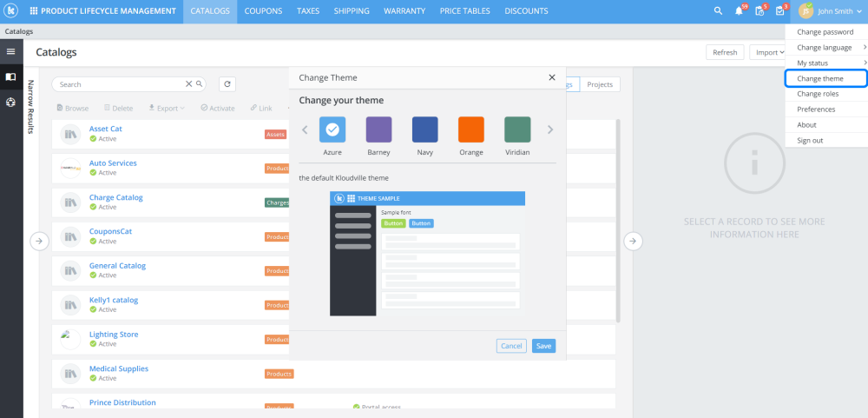Image resolution: width=868 pixels, height=418 pixels.
Task: Toggle the hamburger sidebar menu
Action: (10, 51)
